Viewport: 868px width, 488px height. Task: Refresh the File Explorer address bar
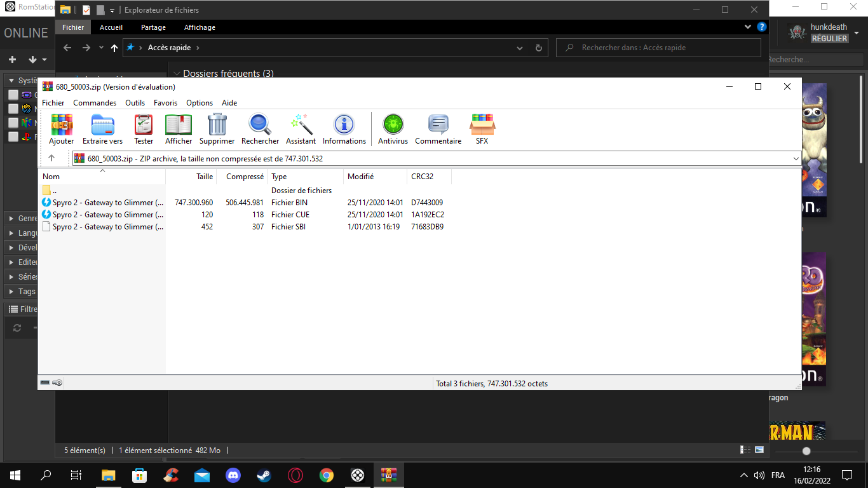click(539, 48)
